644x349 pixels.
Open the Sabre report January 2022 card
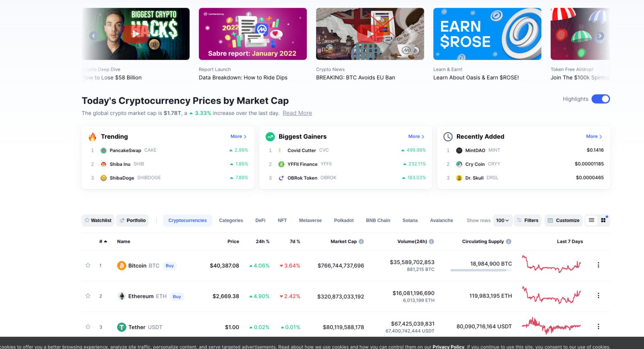(x=253, y=34)
